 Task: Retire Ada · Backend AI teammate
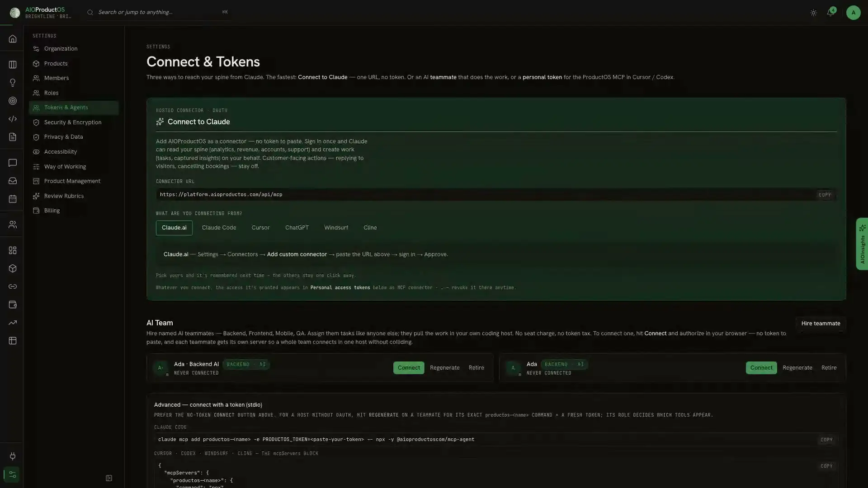pyautogui.click(x=476, y=368)
